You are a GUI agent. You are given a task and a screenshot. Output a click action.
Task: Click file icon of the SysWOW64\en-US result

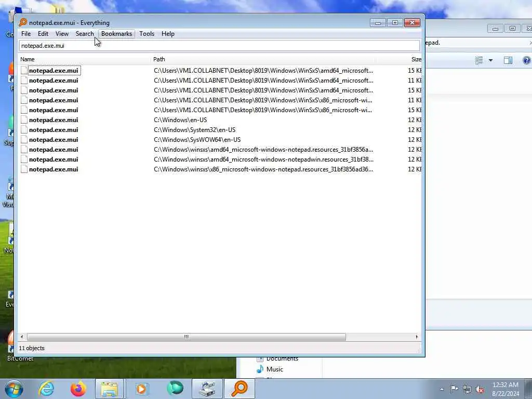(24, 139)
